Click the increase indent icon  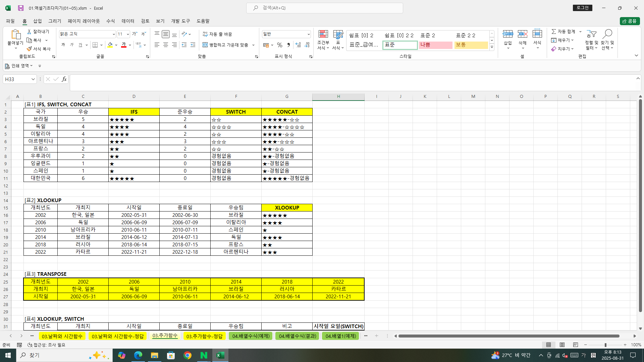click(193, 45)
